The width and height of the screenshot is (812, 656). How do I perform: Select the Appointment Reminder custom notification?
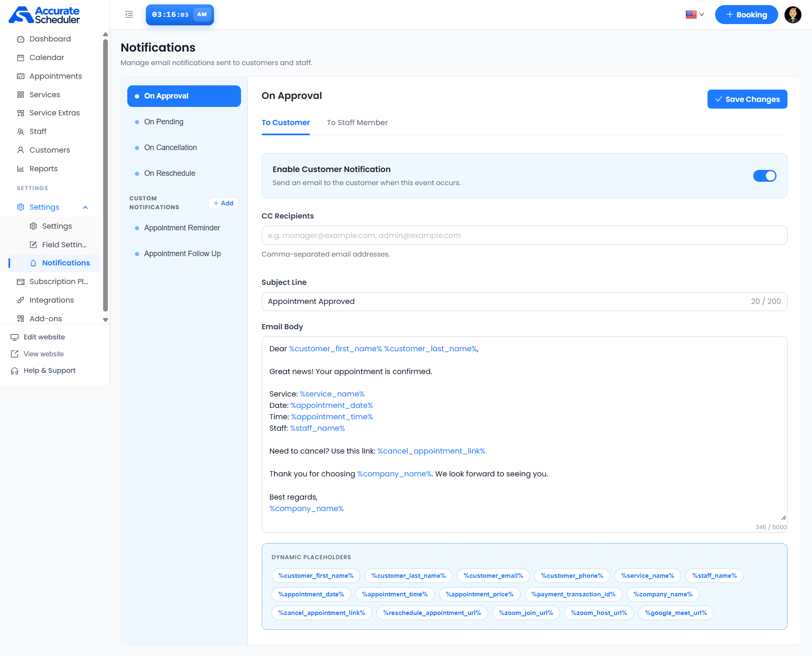click(184, 228)
